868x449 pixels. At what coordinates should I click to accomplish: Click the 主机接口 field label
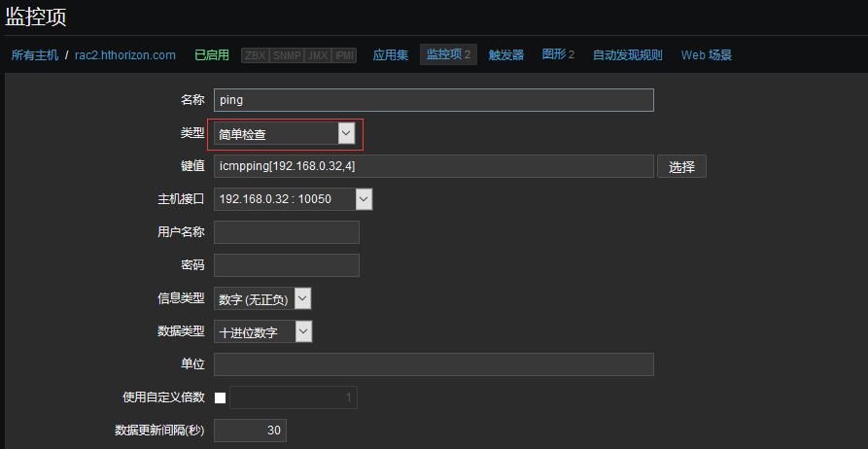(x=181, y=199)
